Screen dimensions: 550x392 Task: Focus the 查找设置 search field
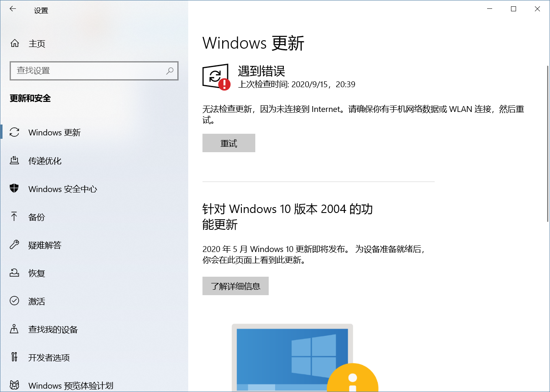coord(94,71)
